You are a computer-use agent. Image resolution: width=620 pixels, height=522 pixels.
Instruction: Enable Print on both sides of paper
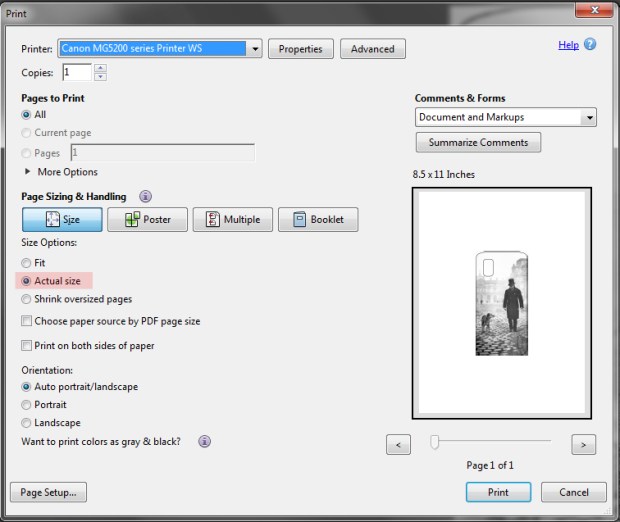(27, 346)
